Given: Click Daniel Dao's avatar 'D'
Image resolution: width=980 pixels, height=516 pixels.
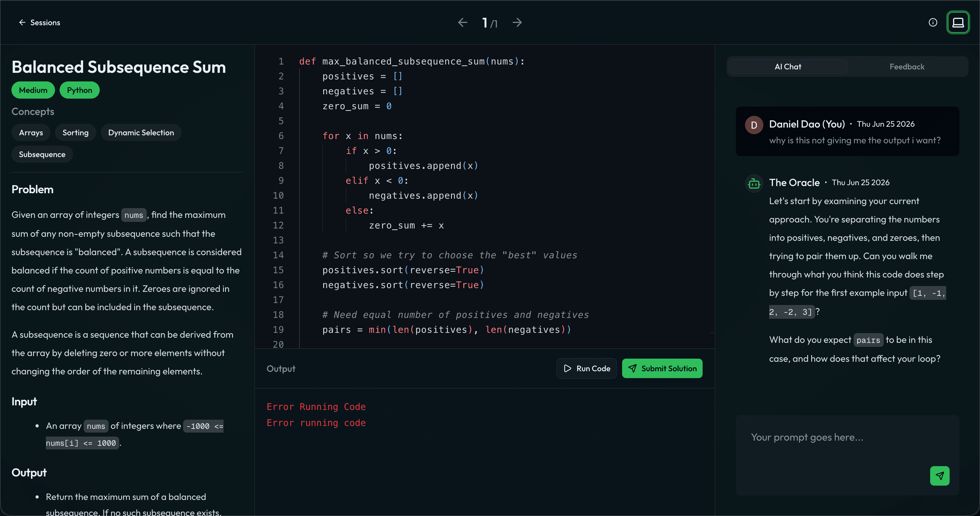Looking at the screenshot, I should coord(754,125).
